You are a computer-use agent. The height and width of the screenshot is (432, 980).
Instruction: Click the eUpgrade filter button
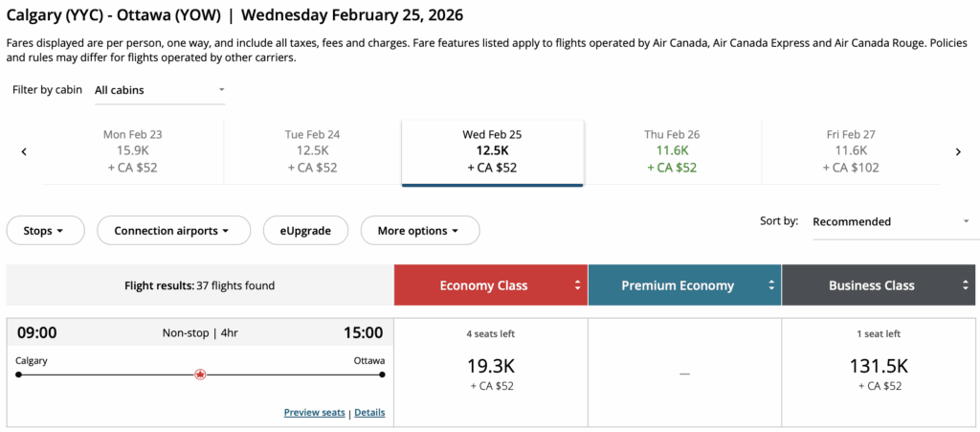tap(305, 231)
